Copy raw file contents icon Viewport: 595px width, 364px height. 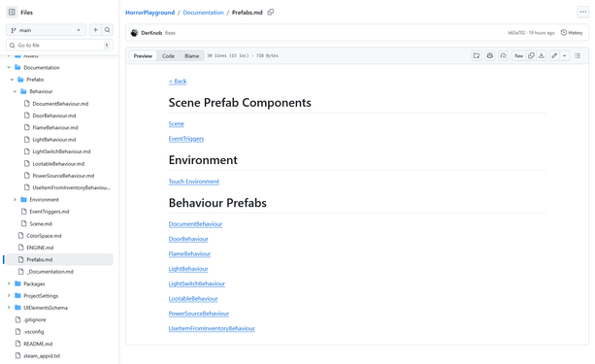click(x=531, y=55)
